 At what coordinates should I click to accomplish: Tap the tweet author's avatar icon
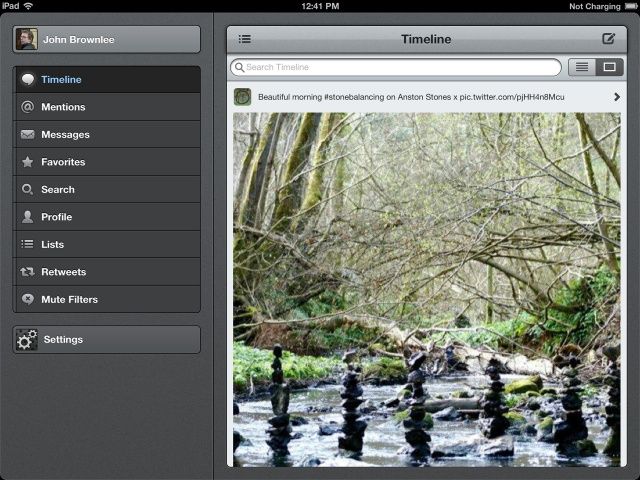tap(242, 97)
